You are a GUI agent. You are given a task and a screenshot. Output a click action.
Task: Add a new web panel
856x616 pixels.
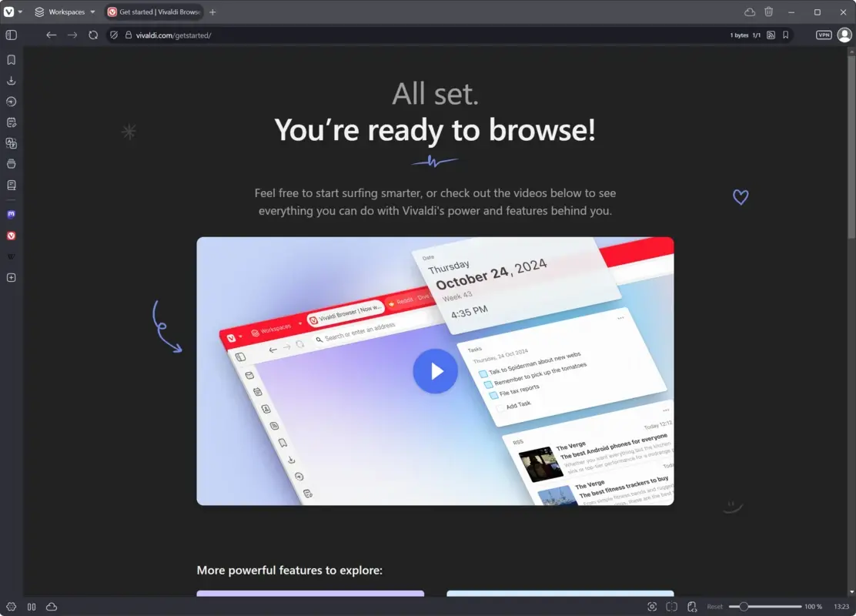tap(11, 277)
